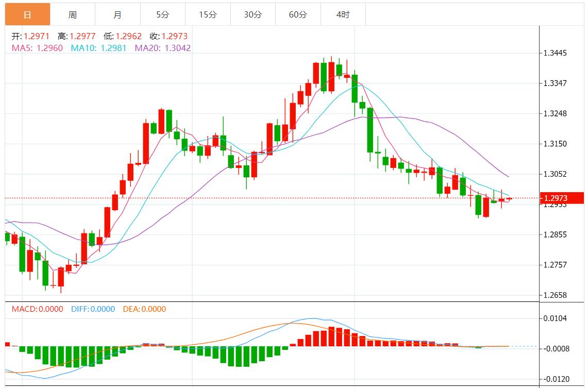Click the 1.3445 price axis label
588x388 pixels.
(x=555, y=53)
